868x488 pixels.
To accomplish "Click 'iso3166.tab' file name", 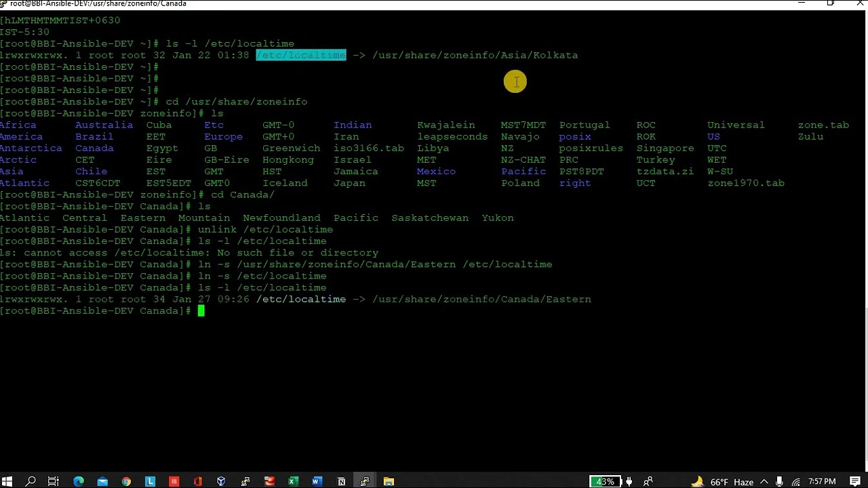I will [369, 148].
